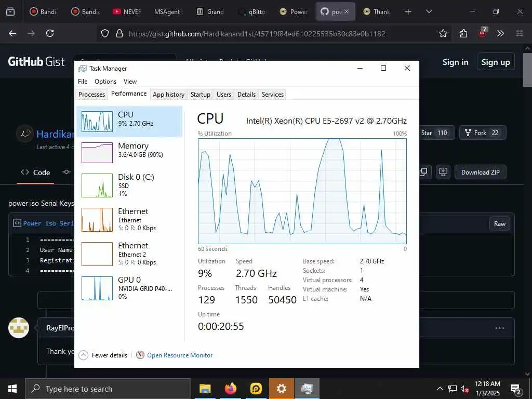Click the RayElPro commenter avatar
The image size is (532, 399).
19,328
